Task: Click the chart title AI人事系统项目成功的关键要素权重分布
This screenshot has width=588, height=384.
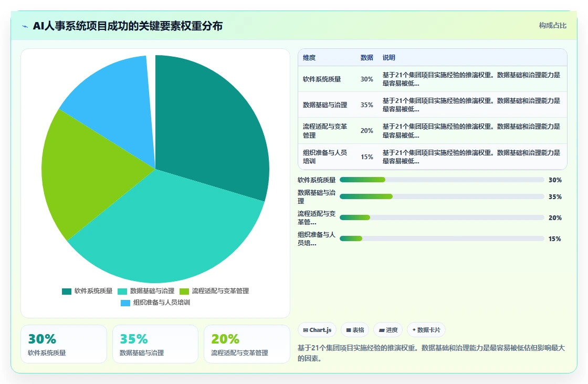Action: point(128,26)
